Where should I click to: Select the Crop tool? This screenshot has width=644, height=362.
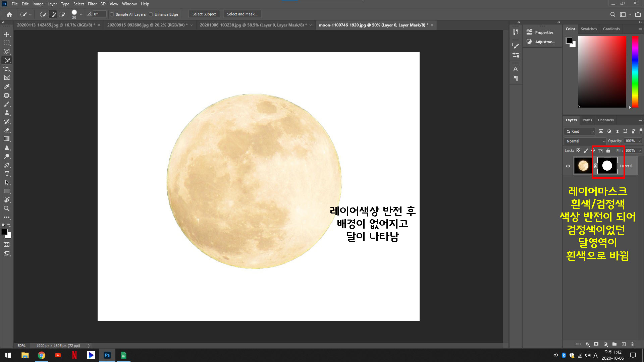(7, 69)
